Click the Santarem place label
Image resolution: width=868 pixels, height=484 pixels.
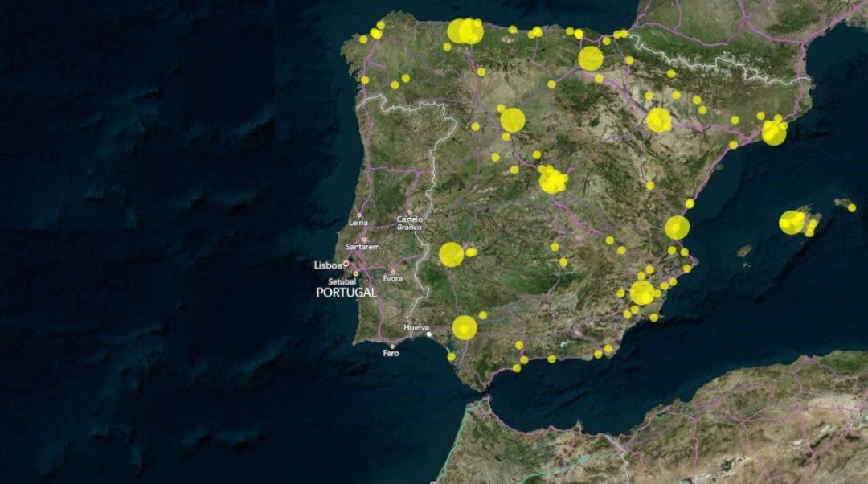pos(363,246)
